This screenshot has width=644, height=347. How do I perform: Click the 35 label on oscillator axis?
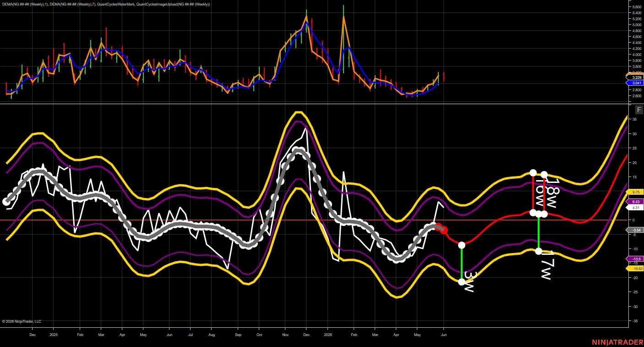click(635, 119)
